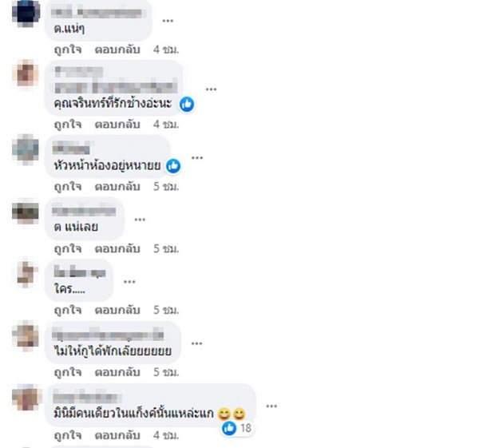View like reaction on 'คุณจรินทร์ที่รักช้างอ่ะนะ' comment
This screenshot has height=448, width=479.
[x=187, y=104]
